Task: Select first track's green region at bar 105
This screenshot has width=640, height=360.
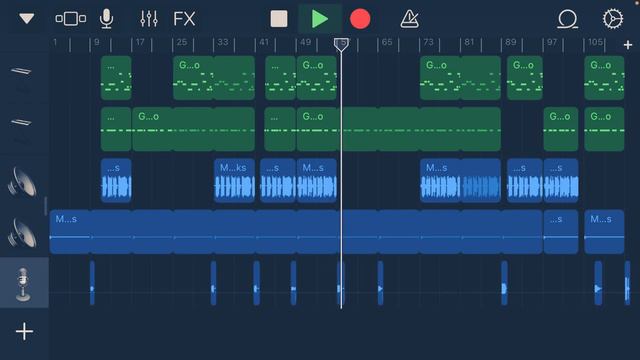Action: [604, 78]
